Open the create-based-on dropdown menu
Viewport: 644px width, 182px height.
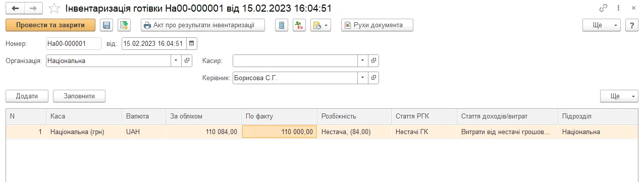(320, 25)
